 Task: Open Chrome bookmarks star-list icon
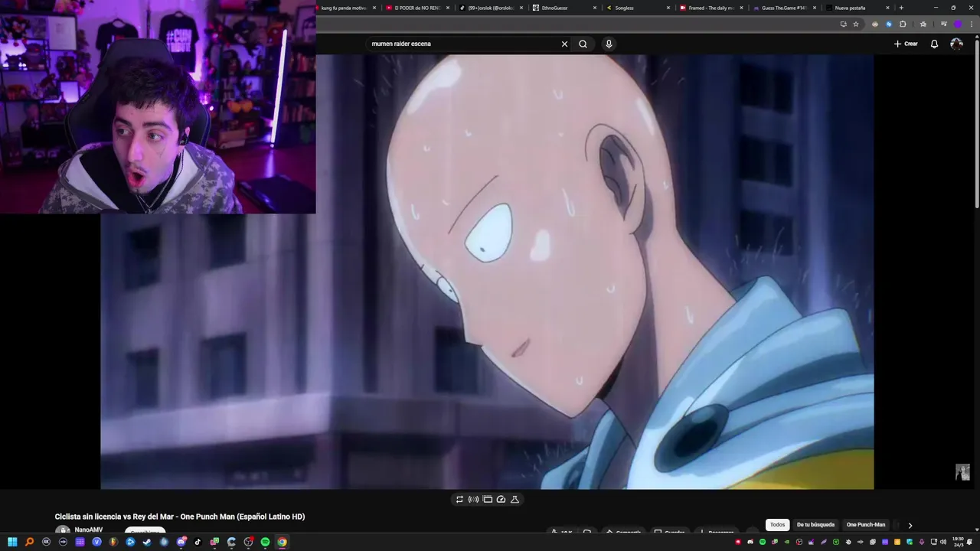(x=923, y=24)
